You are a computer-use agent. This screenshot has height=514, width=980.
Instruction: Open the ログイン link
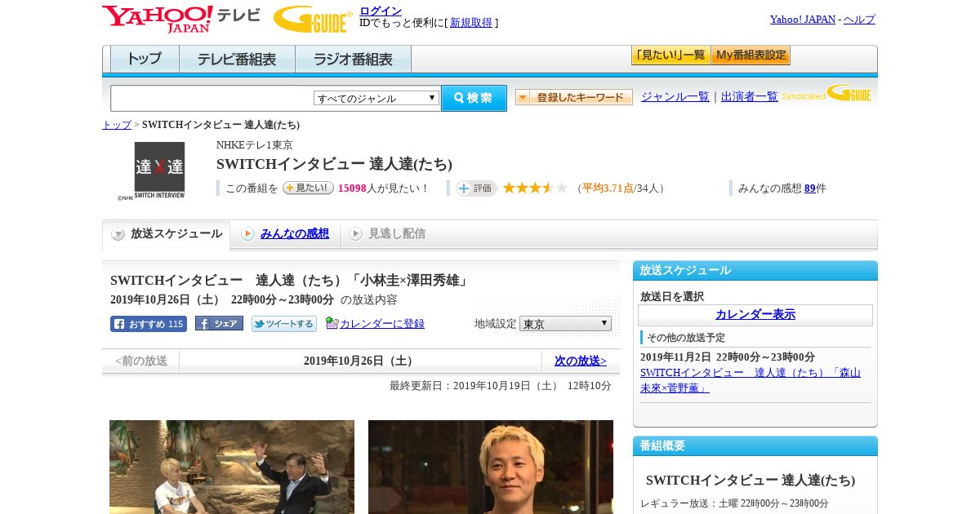[x=381, y=11]
